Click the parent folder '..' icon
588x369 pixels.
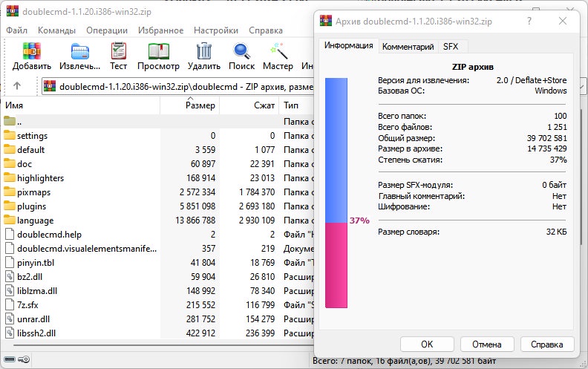point(10,121)
